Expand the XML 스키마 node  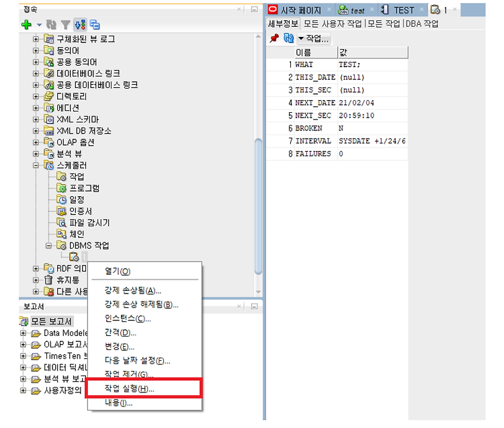(x=36, y=120)
